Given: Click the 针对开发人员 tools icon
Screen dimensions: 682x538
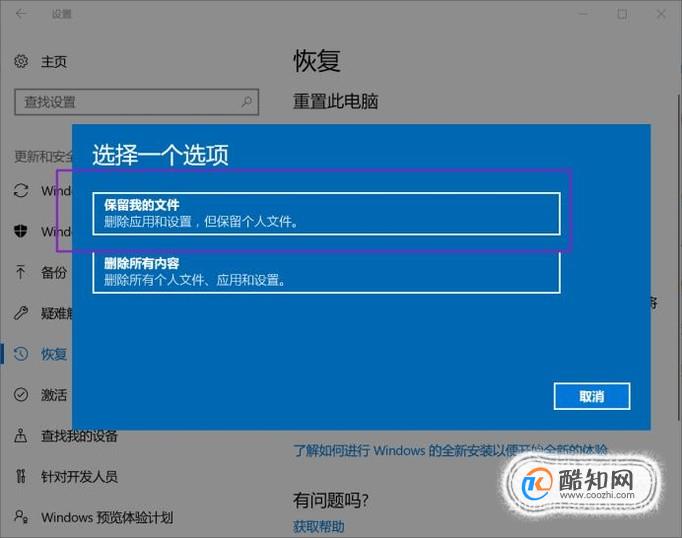Looking at the screenshot, I should pyautogui.click(x=20, y=476).
